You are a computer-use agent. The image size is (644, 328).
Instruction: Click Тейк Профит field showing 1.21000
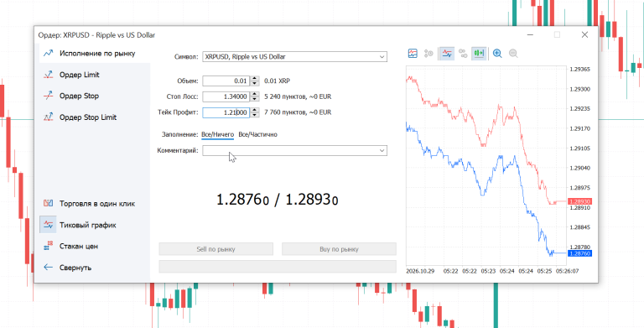coord(226,112)
